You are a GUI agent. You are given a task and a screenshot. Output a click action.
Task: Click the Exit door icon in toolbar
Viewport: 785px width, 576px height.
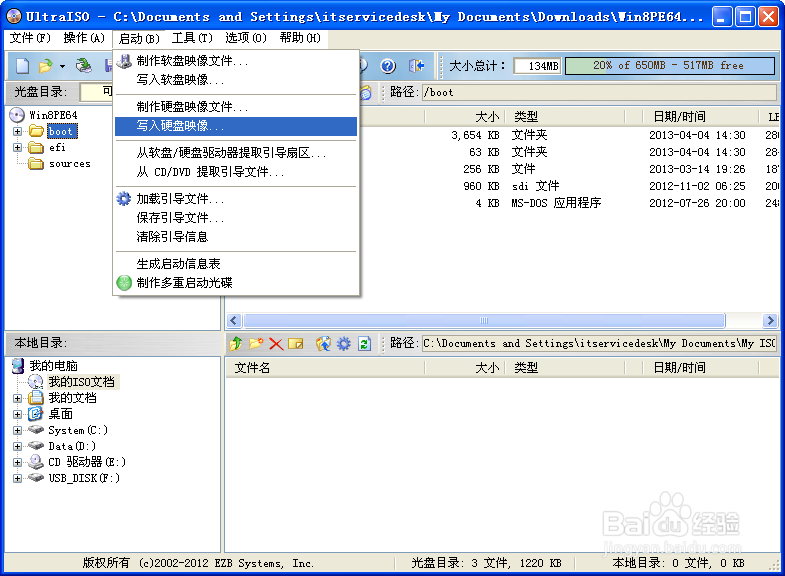[x=417, y=66]
